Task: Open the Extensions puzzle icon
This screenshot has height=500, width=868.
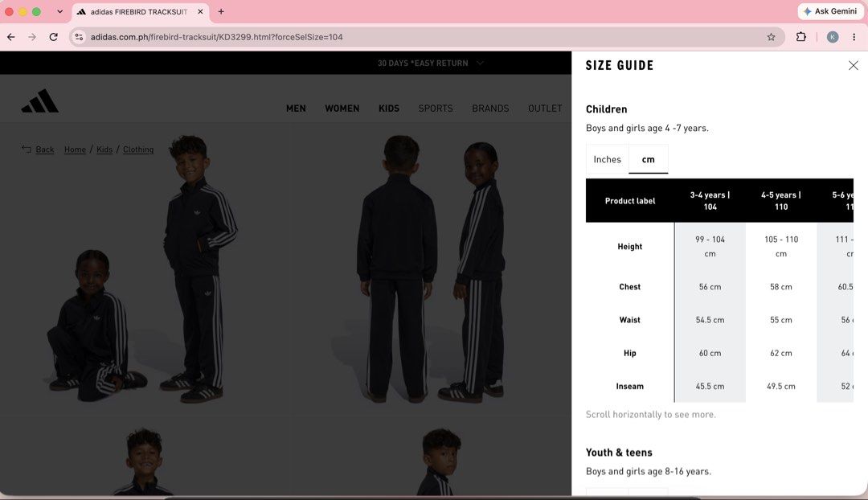Action: click(x=801, y=37)
